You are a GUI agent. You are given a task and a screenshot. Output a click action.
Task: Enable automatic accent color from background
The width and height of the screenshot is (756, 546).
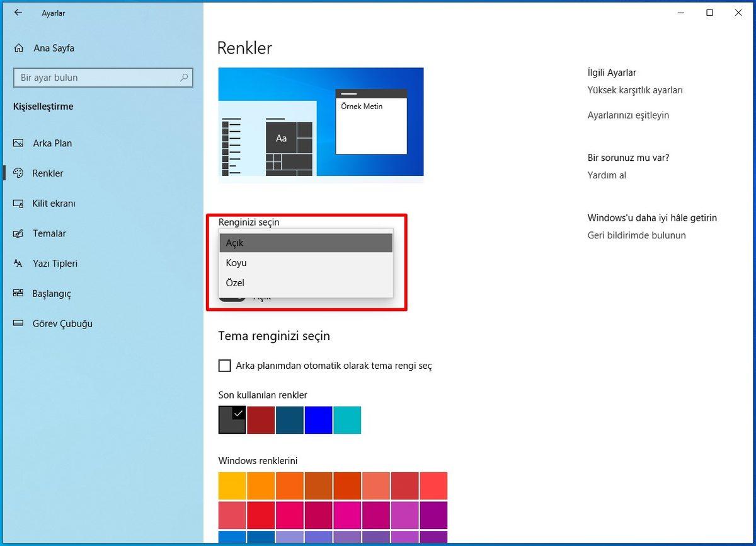[x=224, y=365]
